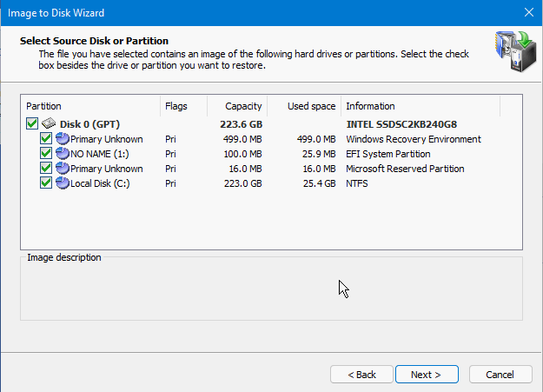The height and width of the screenshot is (392, 543).
Task: Click the partition icon beside Windows Recovery Environment row
Action: pos(63,139)
